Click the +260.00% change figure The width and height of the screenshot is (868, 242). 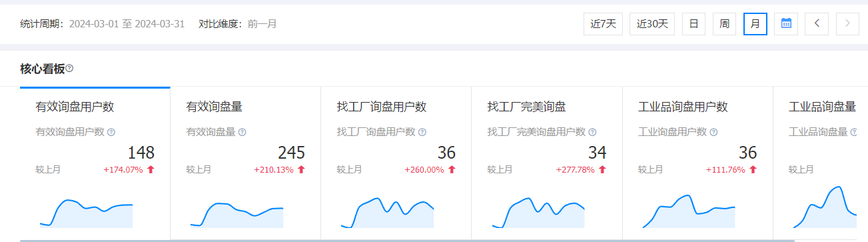tap(424, 169)
